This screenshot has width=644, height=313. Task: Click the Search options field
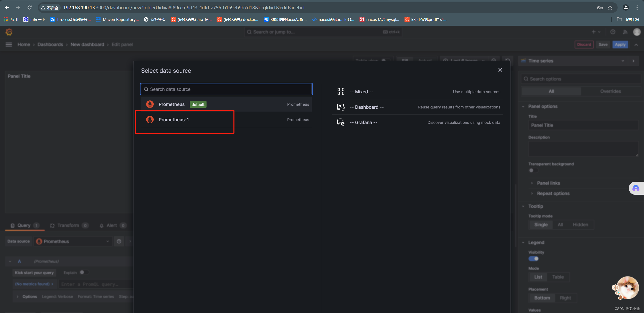pyautogui.click(x=581, y=79)
